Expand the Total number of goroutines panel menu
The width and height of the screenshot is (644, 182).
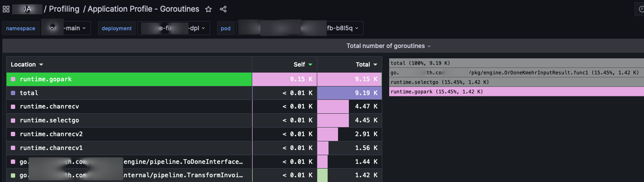(388, 46)
